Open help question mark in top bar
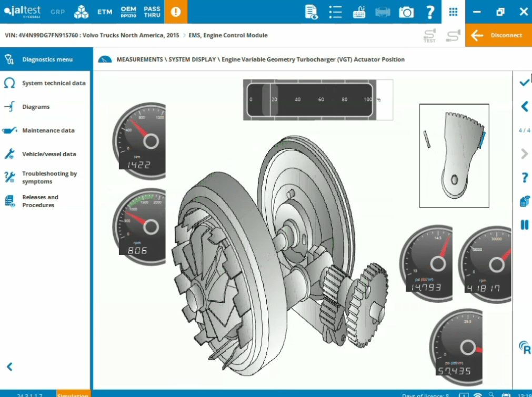 (430, 12)
